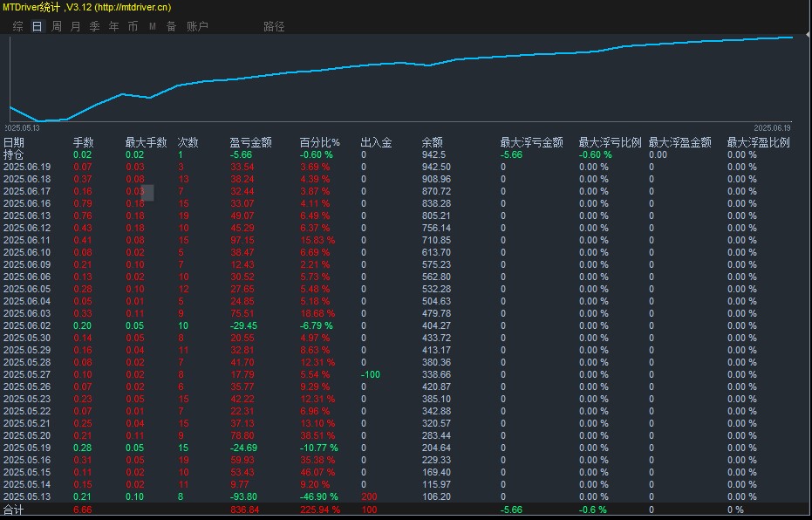
Task: Click the chart start date 2025.05.13
Action: pyautogui.click(x=22, y=128)
